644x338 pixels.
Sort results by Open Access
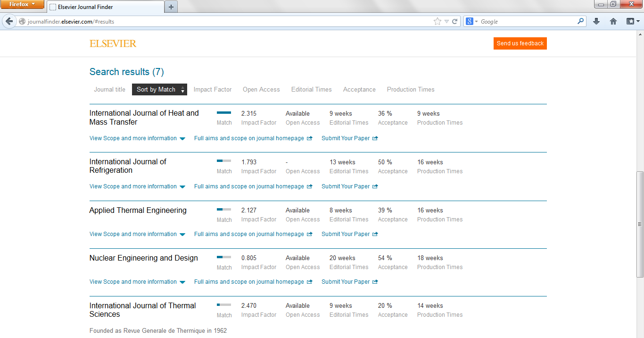[261, 90]
